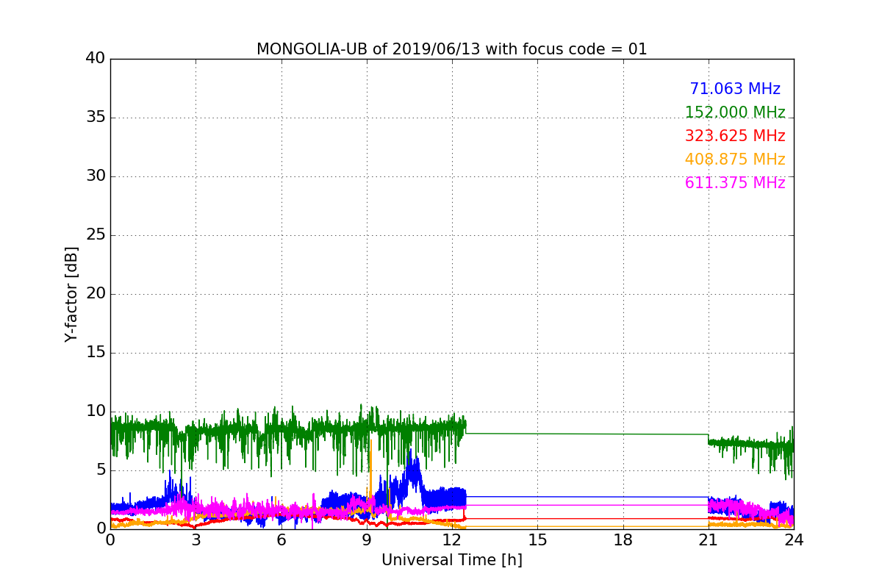Select the red 323.625 MHz legend label
The height and width of the screenshot is (588, 882).
coord(735,136)
